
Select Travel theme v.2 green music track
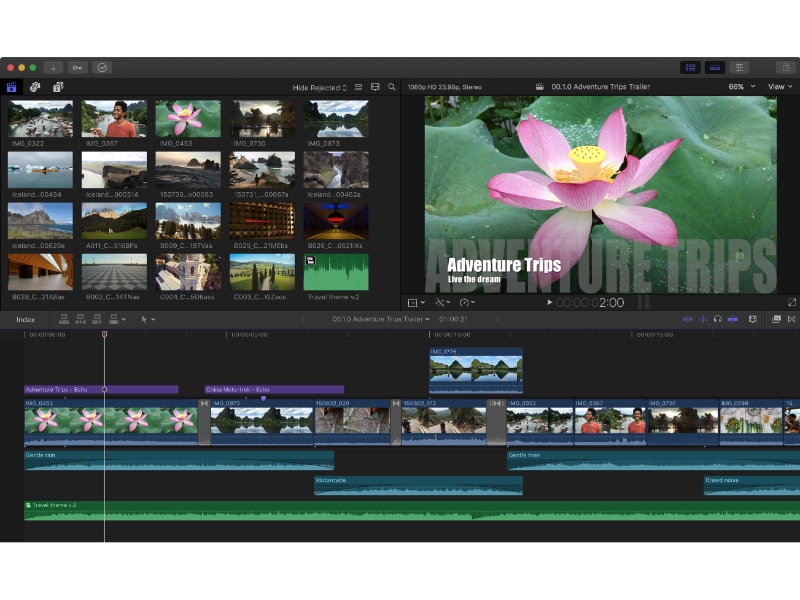point(412,511)
